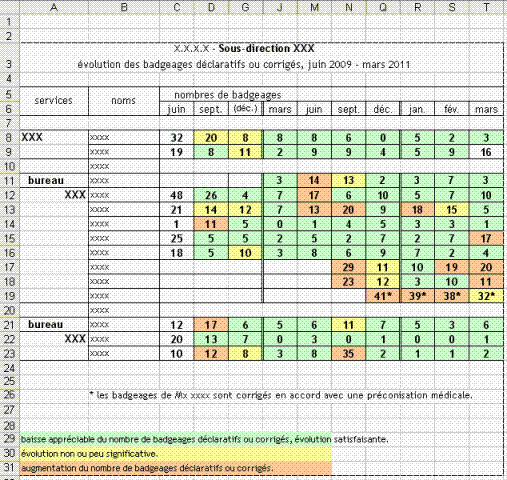Click green legend 'baisse appréciable' row
Screen dimensions: 507x480
coord(176,439)
